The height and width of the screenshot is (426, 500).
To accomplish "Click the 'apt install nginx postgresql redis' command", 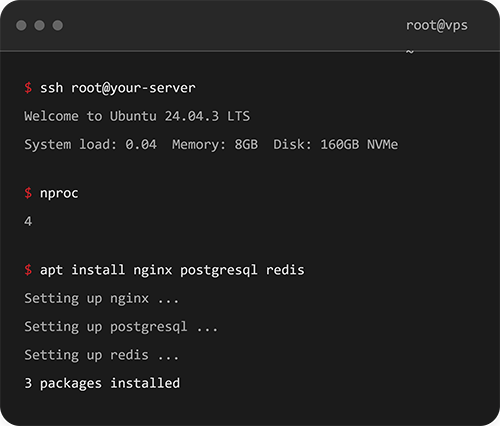I will (172, 270).
